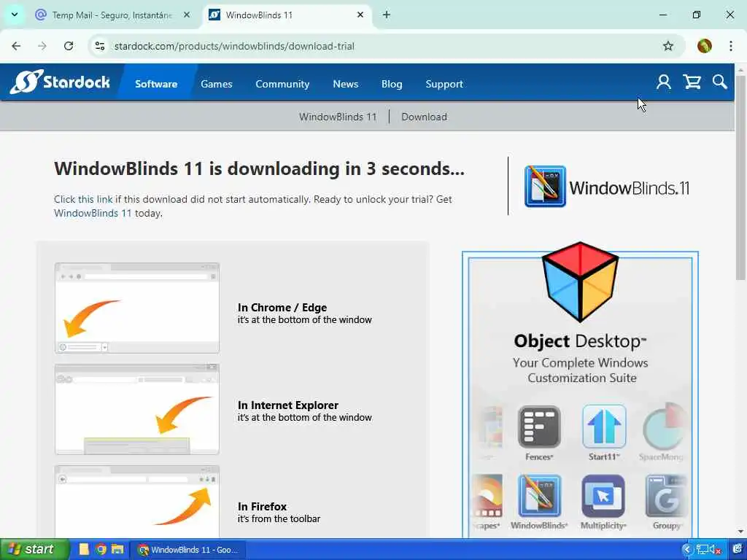Launch Chrome from quick launch bar
This screenshot has width=747, height=560.
tap(101, 550)
